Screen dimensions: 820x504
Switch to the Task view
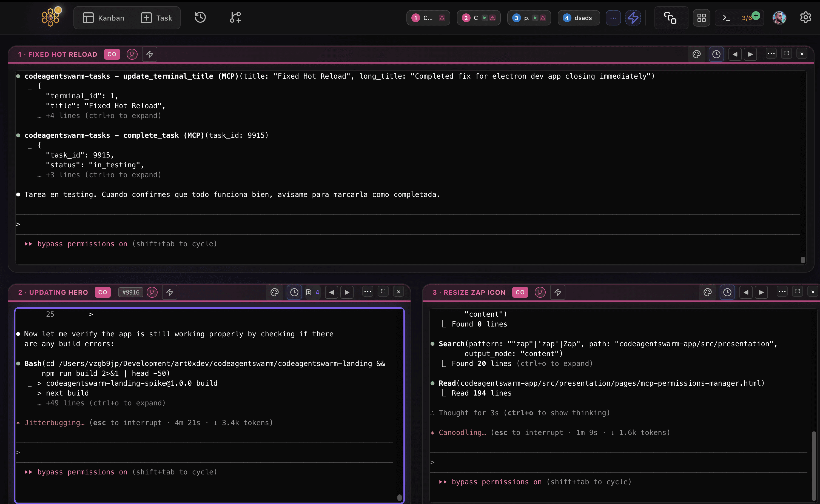[x=156, y=18]
